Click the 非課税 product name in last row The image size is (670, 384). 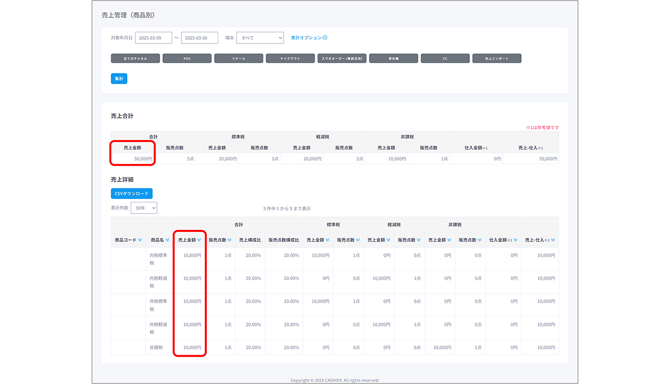pos(156,348)
